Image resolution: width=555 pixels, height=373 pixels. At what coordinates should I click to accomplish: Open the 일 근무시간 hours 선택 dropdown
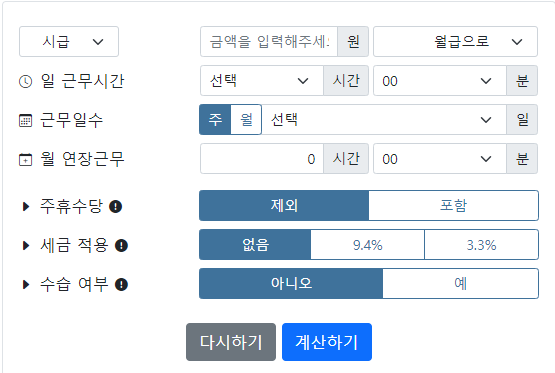click(262, 81)
